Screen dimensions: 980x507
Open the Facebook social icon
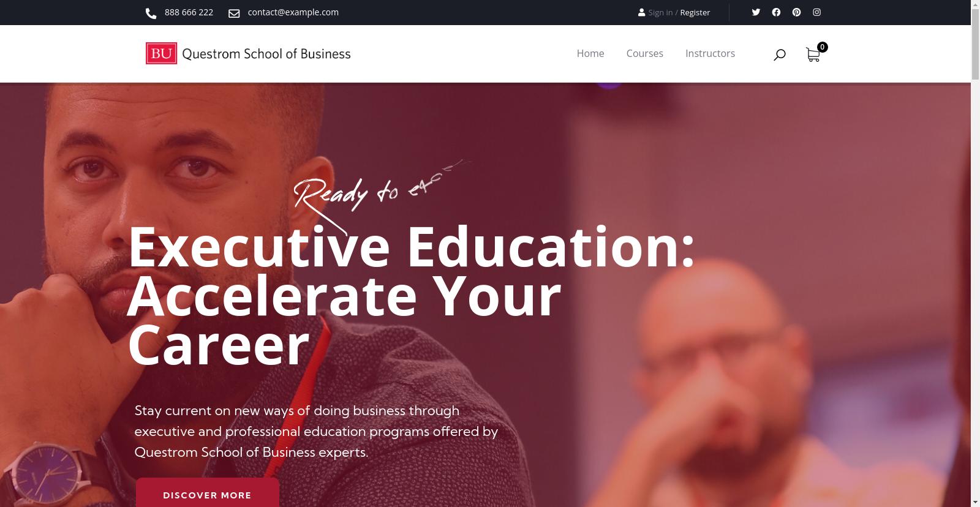click(776, 12)
